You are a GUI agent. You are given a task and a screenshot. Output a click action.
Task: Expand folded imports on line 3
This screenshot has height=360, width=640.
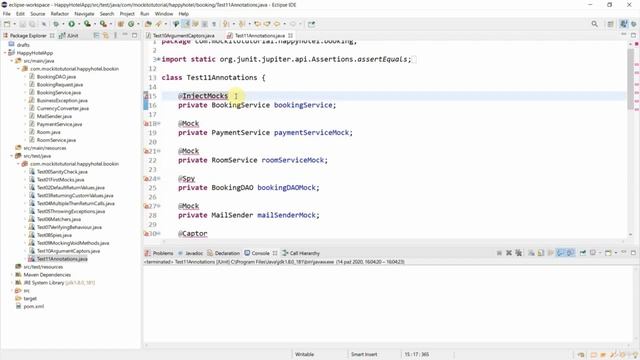[158, 60]
